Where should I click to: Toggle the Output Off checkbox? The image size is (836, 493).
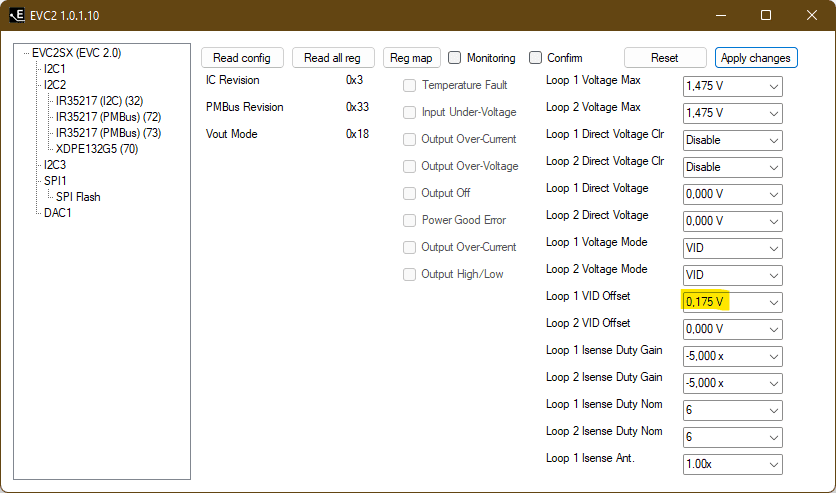pos(409,193)
